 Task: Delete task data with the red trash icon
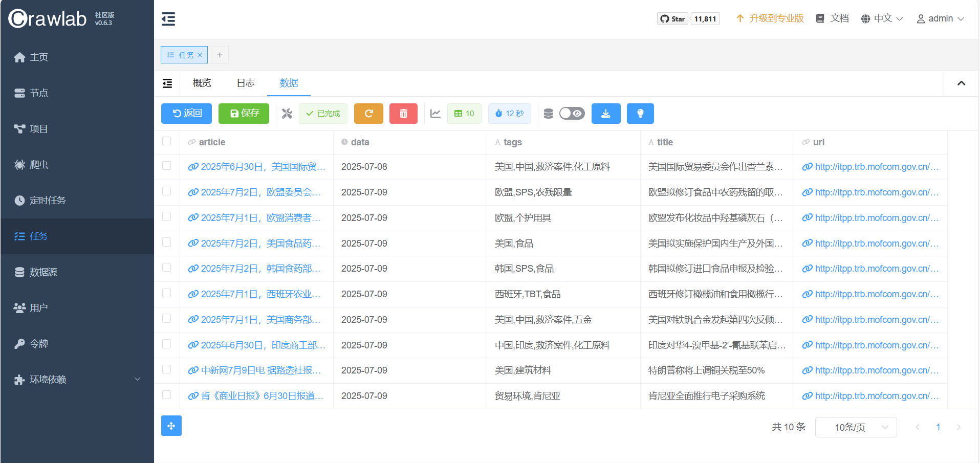[x=403, y=113]
